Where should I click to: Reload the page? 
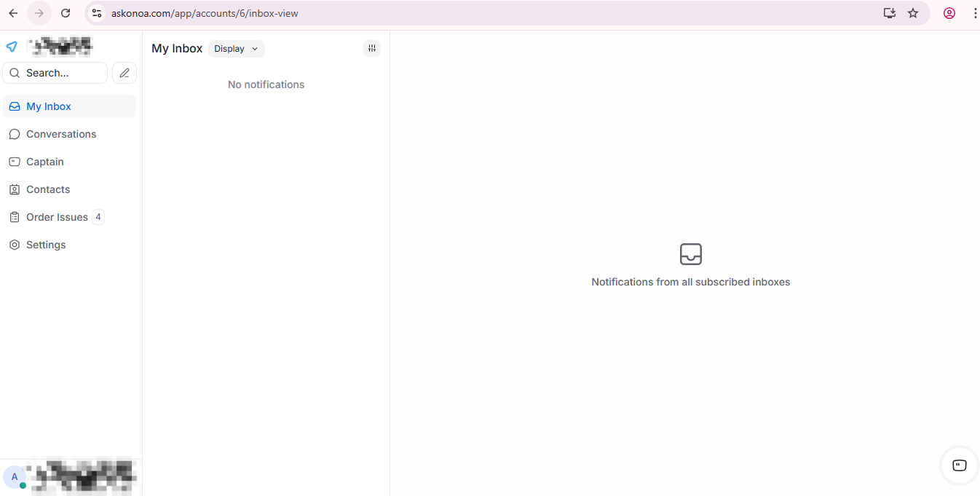(66, 13)
